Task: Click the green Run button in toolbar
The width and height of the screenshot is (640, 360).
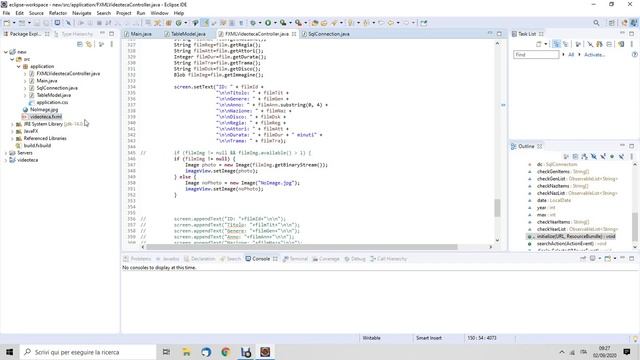Action: 268,23
